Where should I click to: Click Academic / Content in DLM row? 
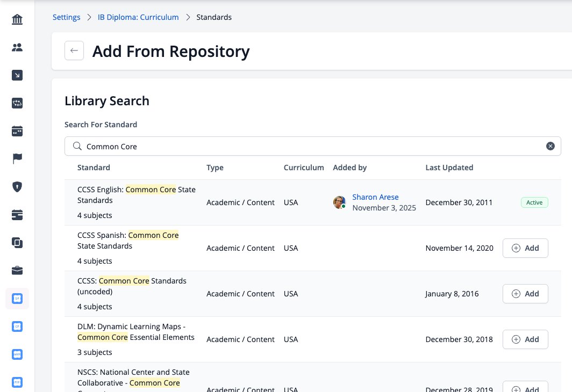(240, 339)
